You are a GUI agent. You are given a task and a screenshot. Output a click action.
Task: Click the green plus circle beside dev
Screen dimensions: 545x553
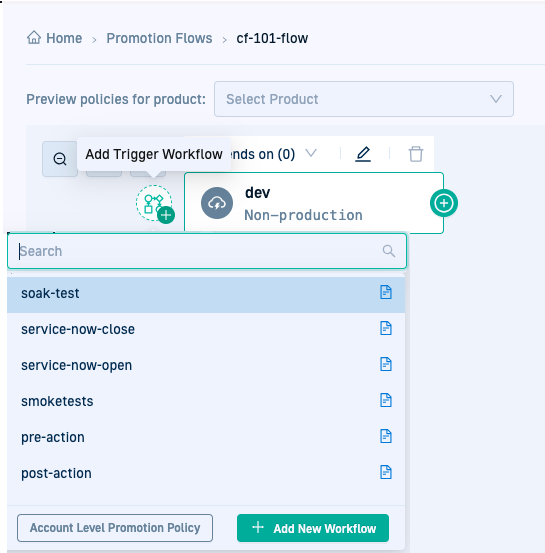[444, 203]
